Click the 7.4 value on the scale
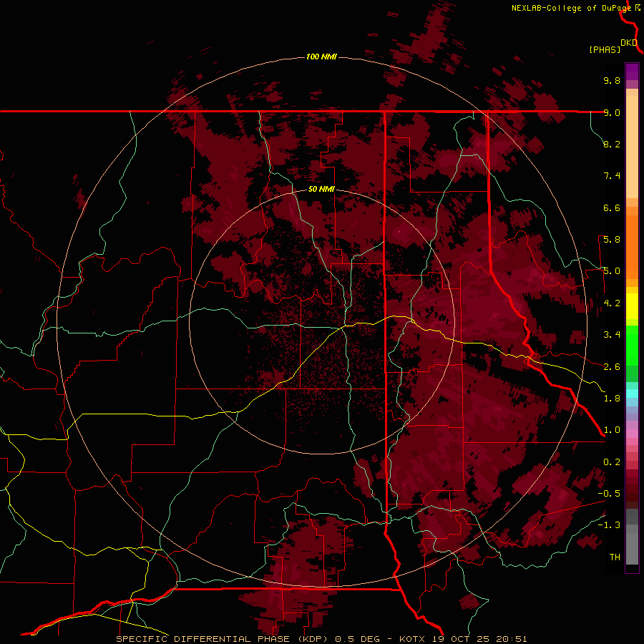 click(x=612, y=176)
